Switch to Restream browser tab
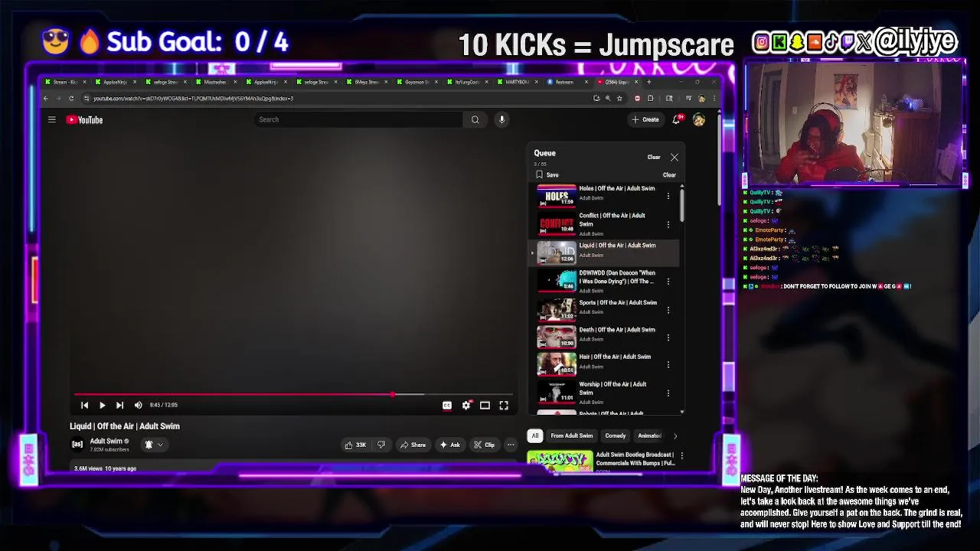The image size is (980, 551). click(565, 82)
